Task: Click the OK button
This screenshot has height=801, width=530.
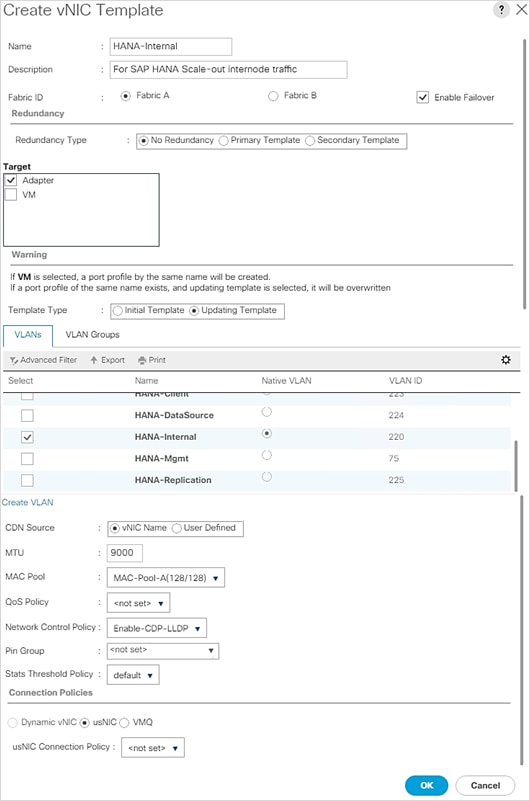Action: (426, 786)
